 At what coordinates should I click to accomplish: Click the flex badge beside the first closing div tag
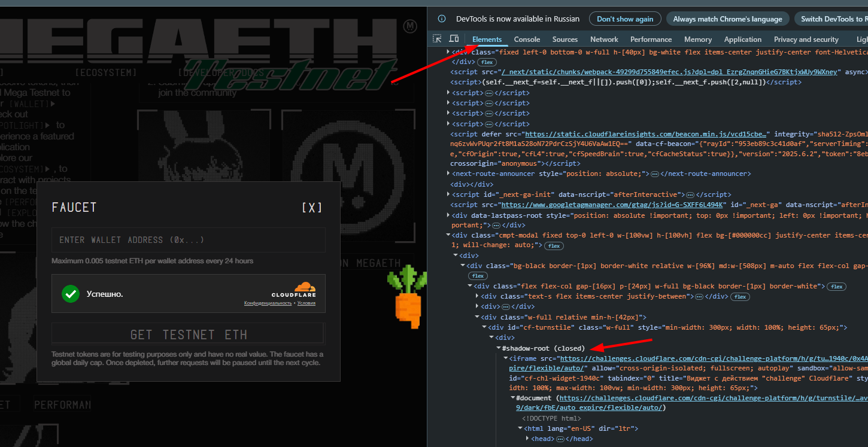coord(487,62)
